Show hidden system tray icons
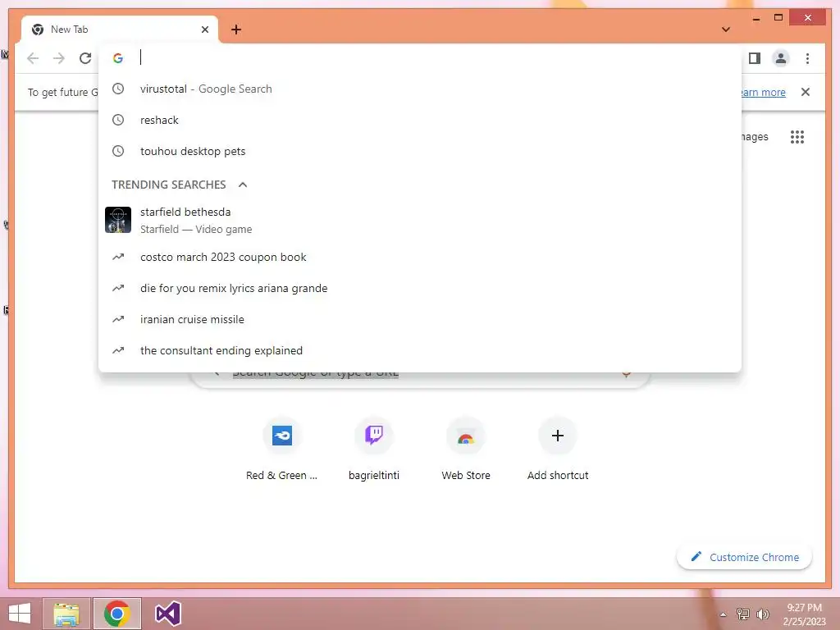840x630 pixels. point(724,614)
